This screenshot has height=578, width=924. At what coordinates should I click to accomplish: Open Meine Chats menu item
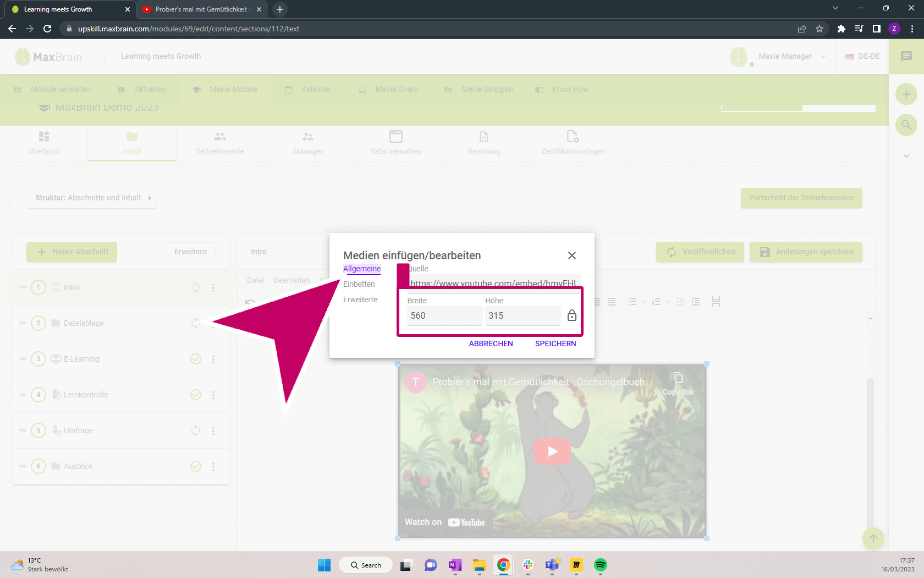[x=388, y=90]
